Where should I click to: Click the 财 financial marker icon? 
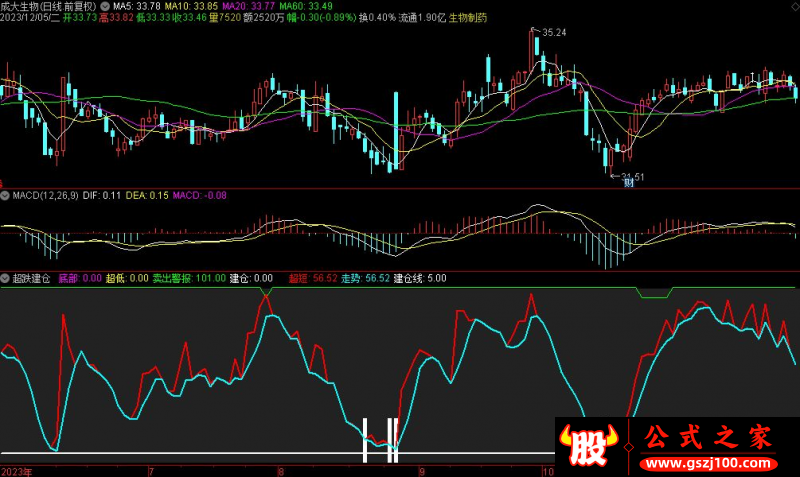pos(629,183)
